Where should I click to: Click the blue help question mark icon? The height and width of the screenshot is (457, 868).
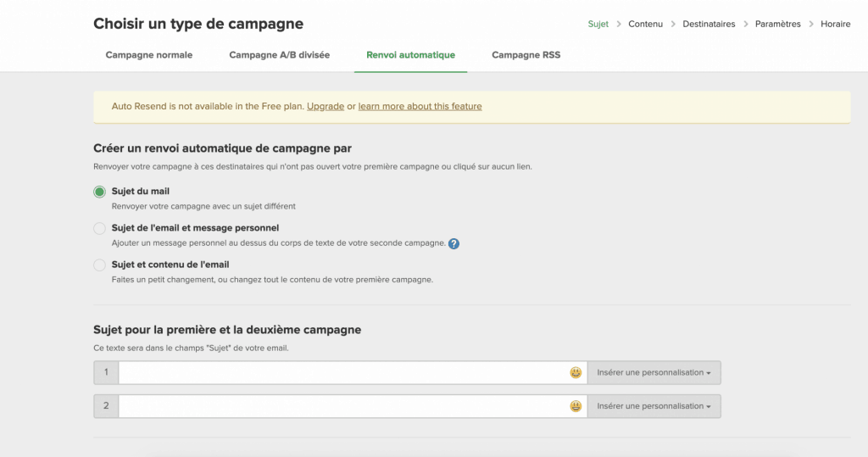(454, 243)
